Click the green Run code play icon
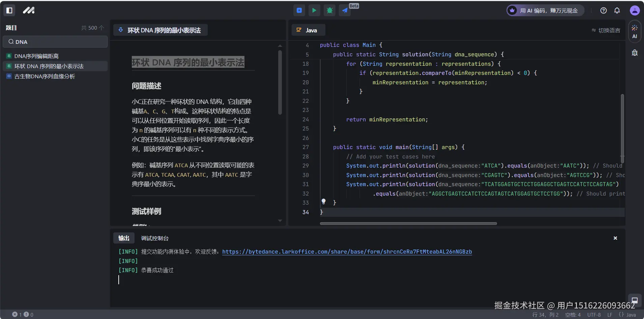 click(x=314, y=10)
